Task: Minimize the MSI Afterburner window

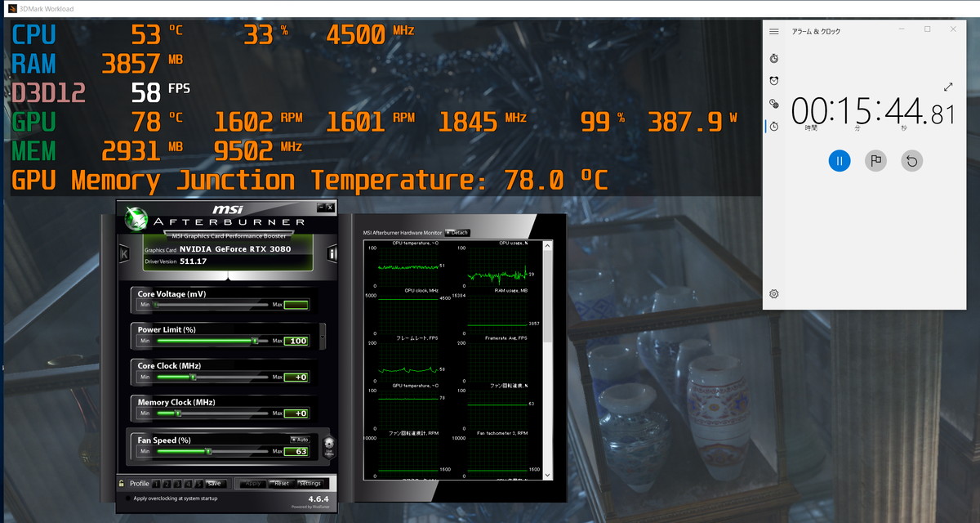Action: (321, 208)
